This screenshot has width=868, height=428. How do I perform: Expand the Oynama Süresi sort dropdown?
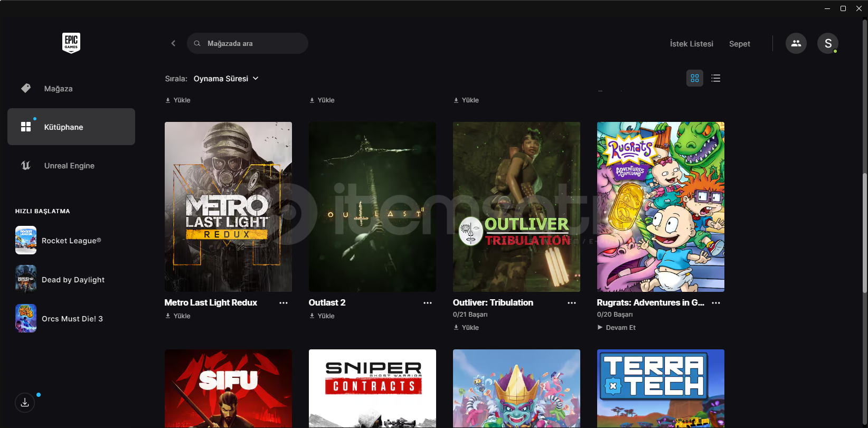point(227,79)
